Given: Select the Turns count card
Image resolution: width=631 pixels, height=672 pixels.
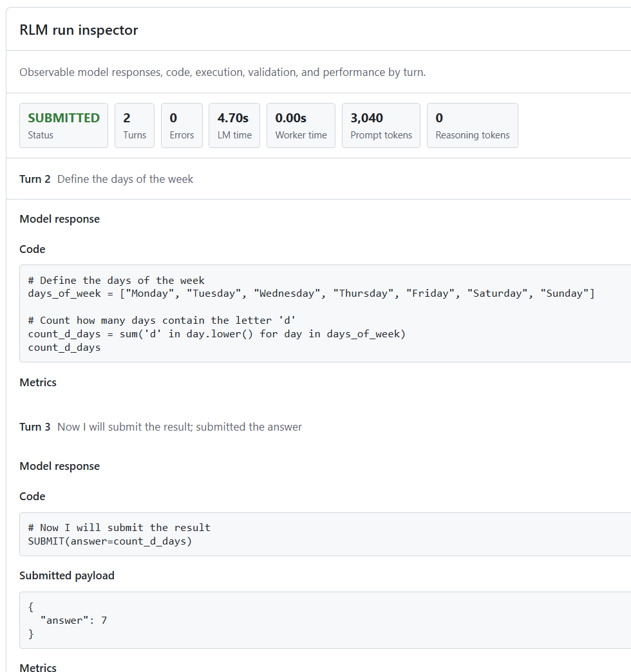Looking at the screenshot, I should tap(135, 126).
